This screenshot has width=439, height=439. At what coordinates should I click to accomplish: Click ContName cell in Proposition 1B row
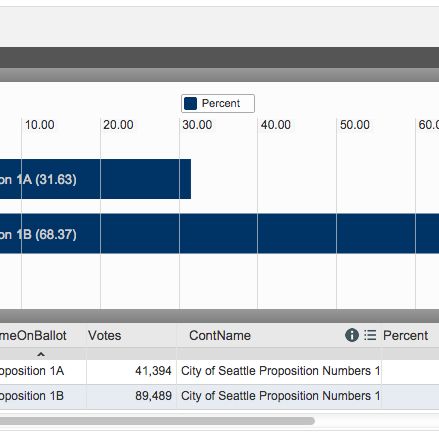(279, 396)
